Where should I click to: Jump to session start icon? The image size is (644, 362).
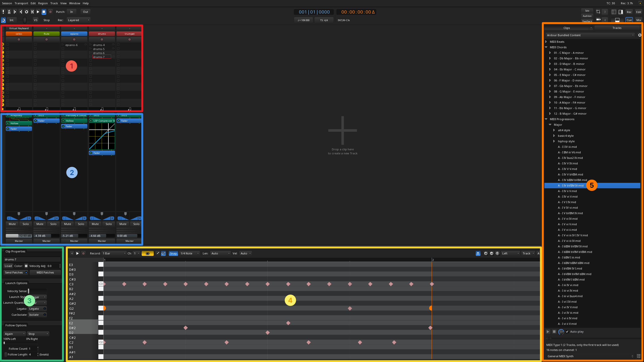15,12
